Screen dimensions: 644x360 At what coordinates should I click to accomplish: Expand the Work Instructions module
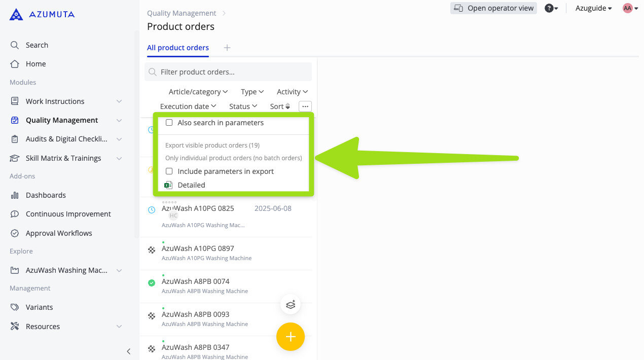119,101
